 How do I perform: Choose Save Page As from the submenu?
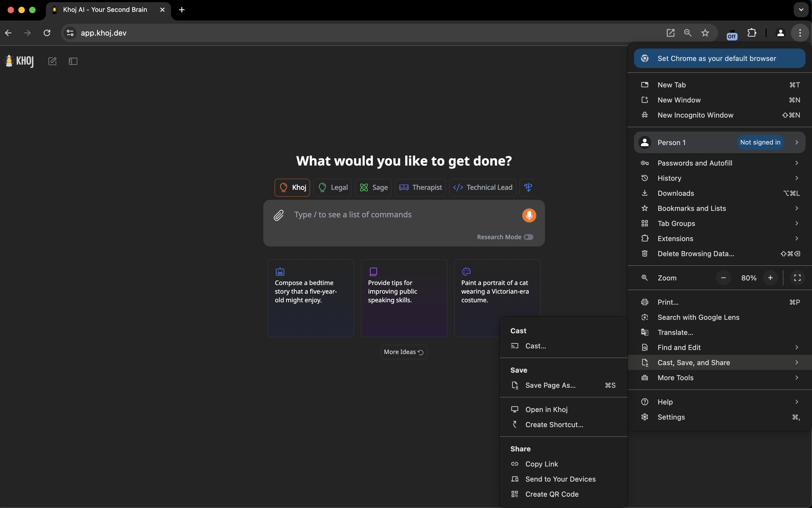(550, 385)
